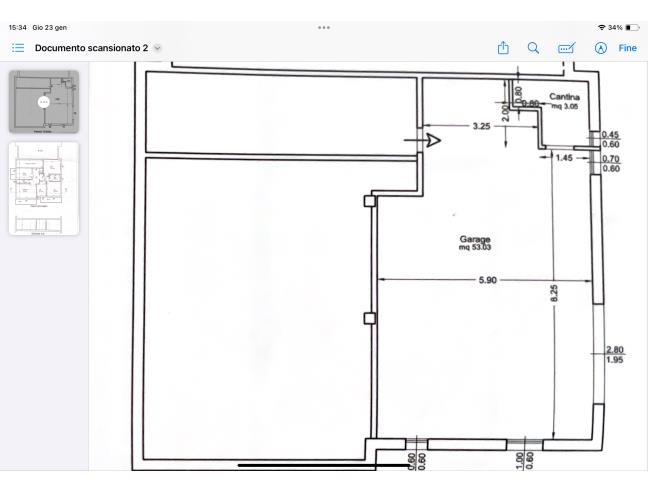Image resolution: width=648 pixels, height=492 pixels.
Task: Tap the battery indicator in status bar
Action: point(633,27)
